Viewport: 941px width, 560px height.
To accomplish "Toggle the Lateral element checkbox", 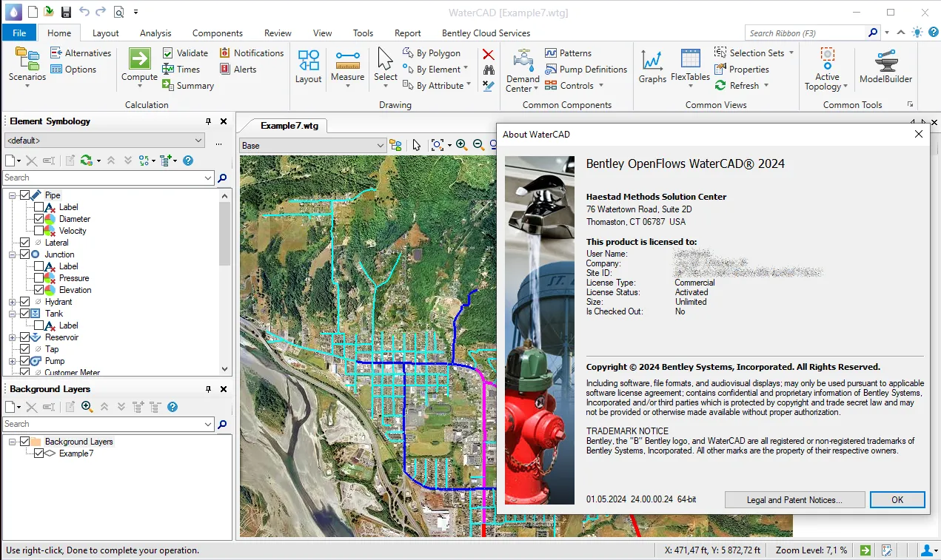I will 25,243.
